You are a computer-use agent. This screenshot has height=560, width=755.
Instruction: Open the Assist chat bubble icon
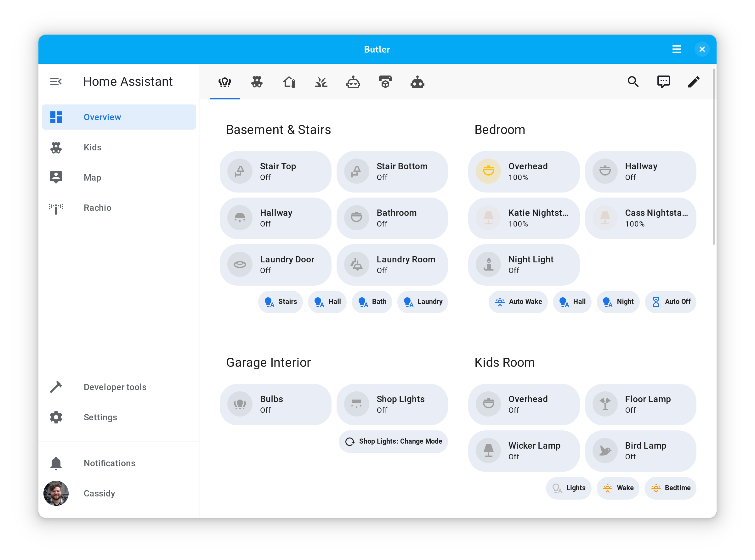(663, 82)
